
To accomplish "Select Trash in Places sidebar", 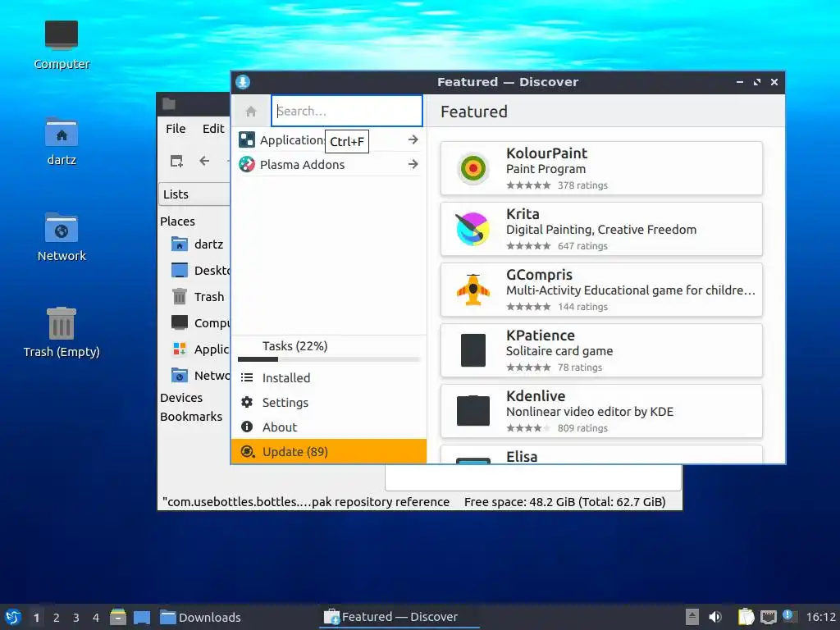I will 197,297.
